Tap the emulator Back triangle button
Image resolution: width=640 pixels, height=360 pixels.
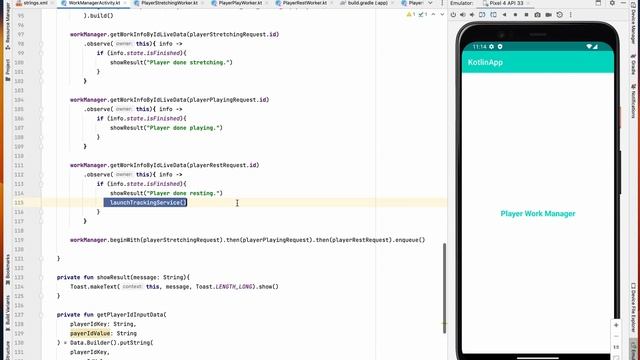504,15
